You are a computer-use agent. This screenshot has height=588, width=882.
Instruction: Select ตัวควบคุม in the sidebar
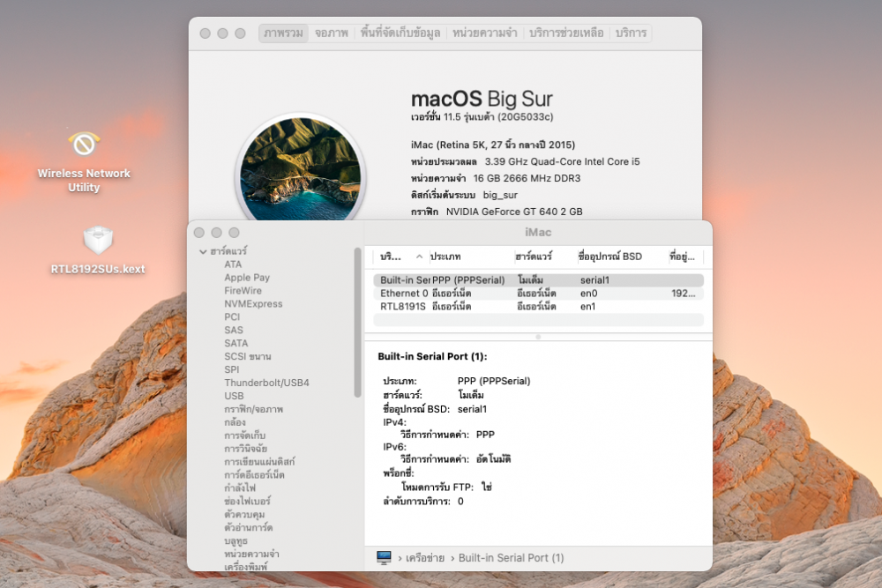pos(244,514)
